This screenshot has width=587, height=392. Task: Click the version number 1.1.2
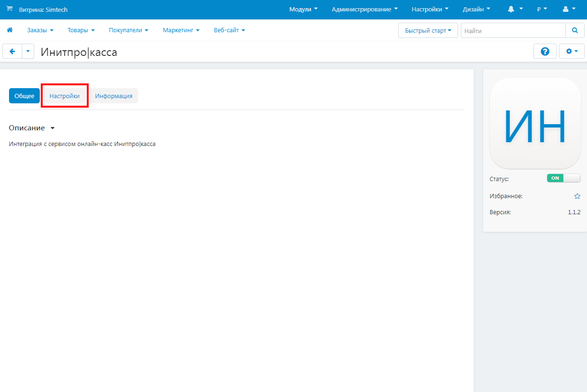(x=574, y=212)
